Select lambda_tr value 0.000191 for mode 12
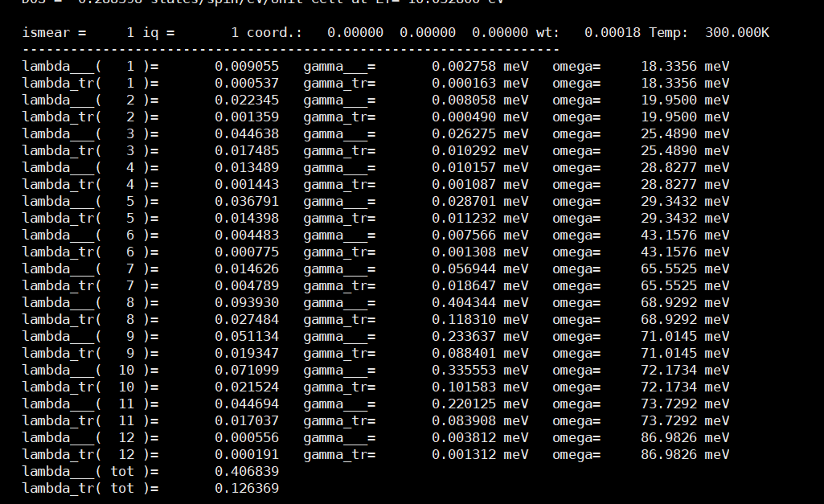Image resolution: width=824 pixels, height=504 pixels. pos(247,455)
